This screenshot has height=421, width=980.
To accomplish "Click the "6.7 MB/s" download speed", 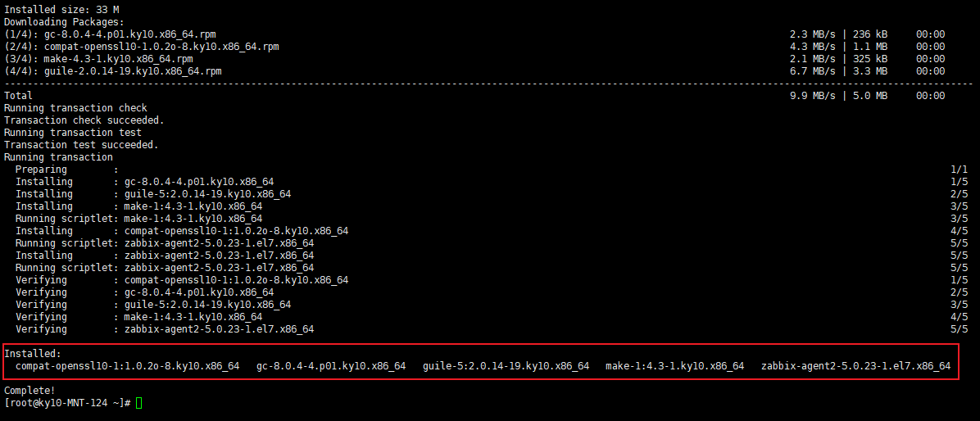I will [x=813, y=71].
